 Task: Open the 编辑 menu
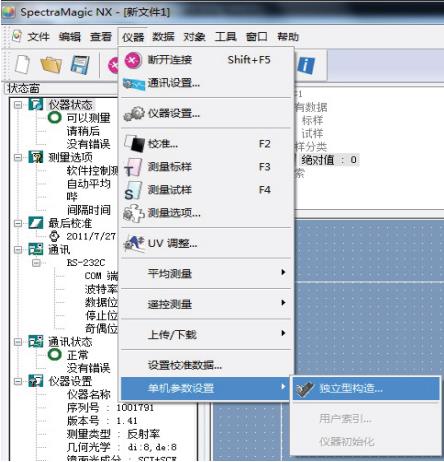[70, 37]
